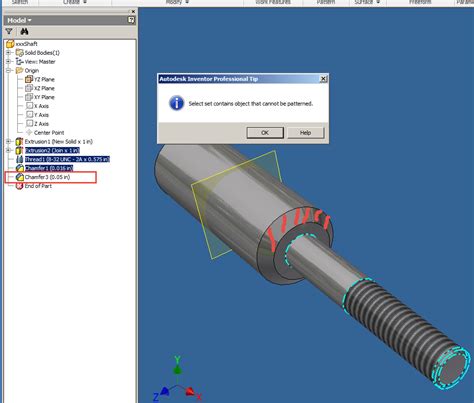Expand the Extrusion2 feature
This screenshot has width=474, height=403.
9,150
